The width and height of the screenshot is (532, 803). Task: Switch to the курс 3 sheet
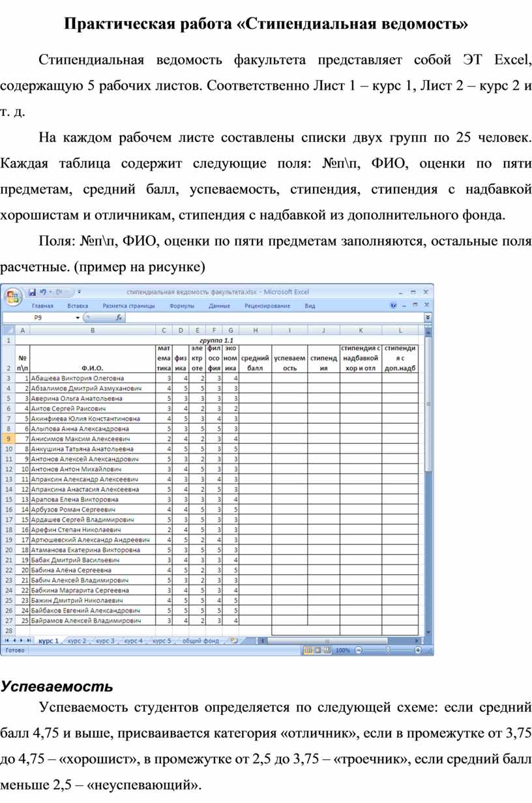105,641
